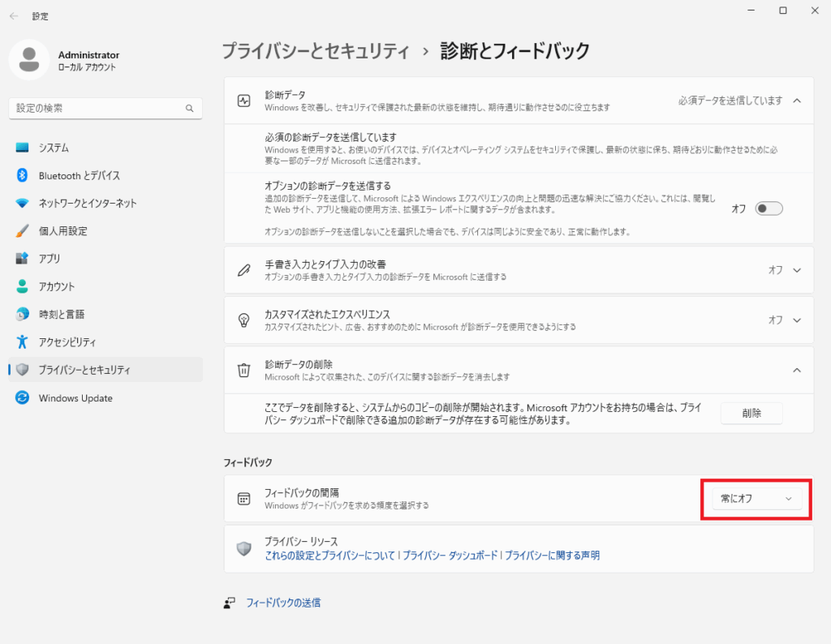Viewport: 831px width, 644px height.
Task: Expand 手書き入力とタイプ入力の改善 section
Action: point(796,270)
